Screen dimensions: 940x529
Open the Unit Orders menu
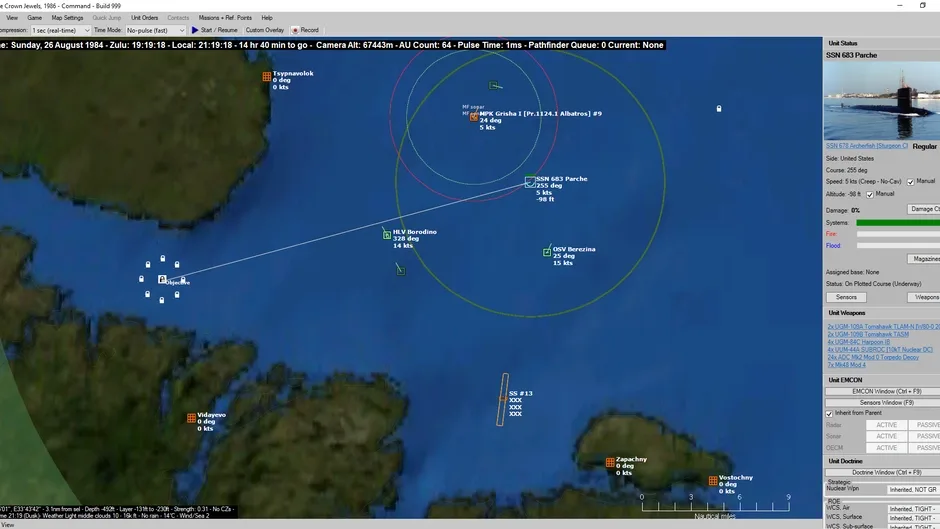tap(144, 18)
